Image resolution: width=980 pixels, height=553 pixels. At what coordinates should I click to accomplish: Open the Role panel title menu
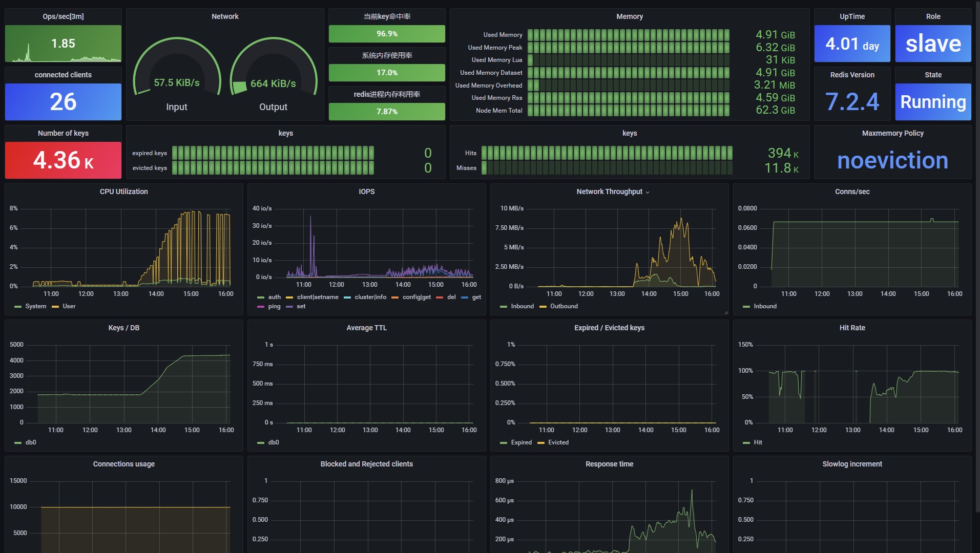933,16
